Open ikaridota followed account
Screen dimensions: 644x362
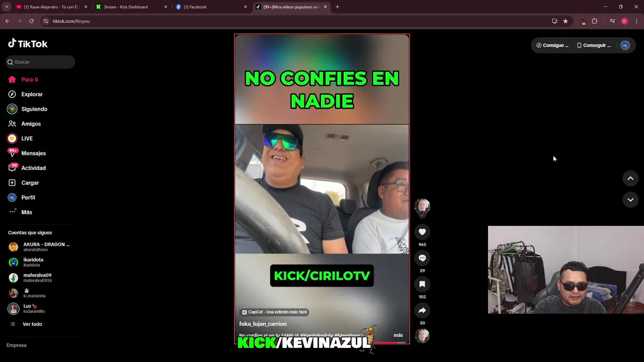click(x=33, y=262)
